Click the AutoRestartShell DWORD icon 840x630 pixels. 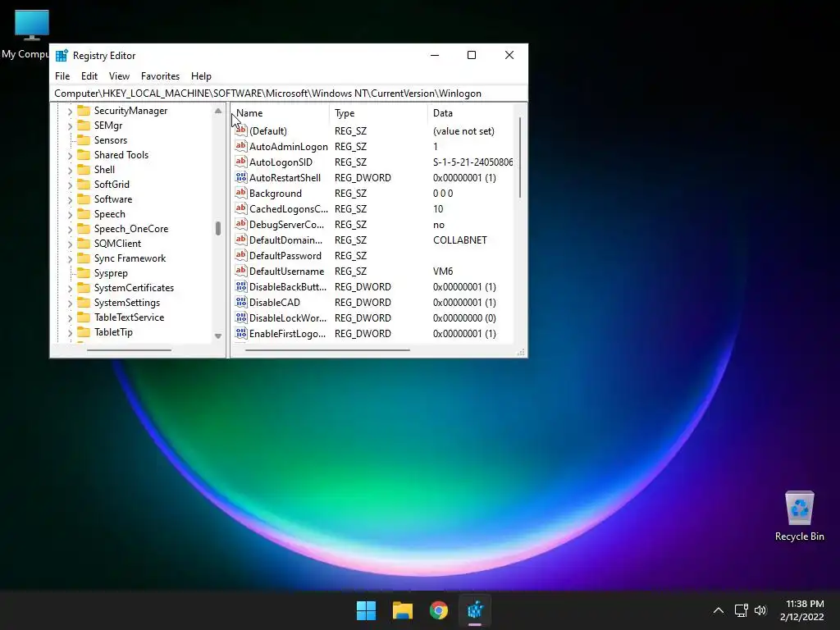pos(241,177)
